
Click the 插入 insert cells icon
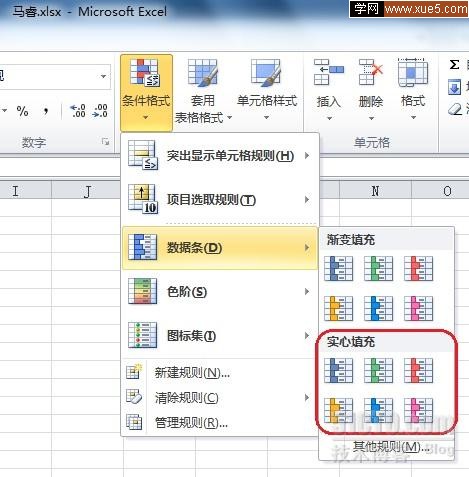[x=328, y=72]
